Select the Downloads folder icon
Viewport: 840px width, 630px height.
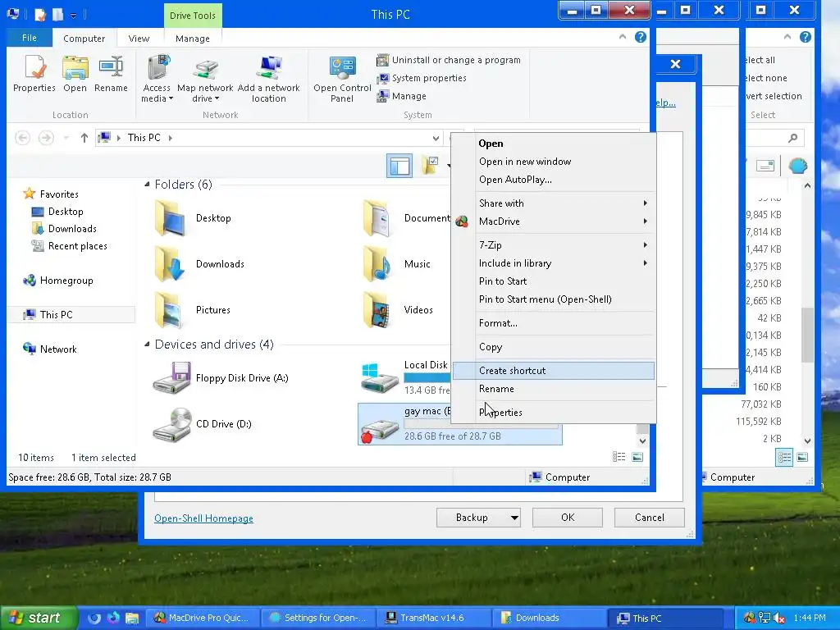170,264
